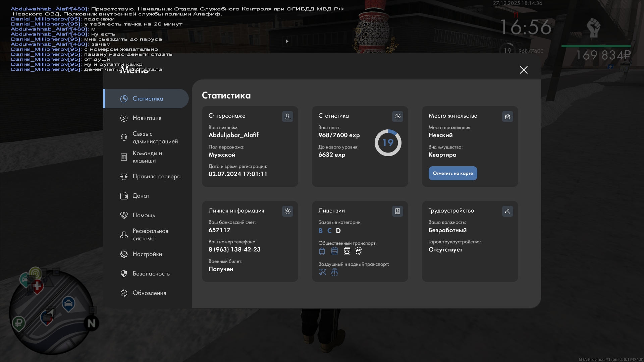The image size is (644, 362).
Task: Click the user circle icon in Личная информация
Action: pyautogui.click(x=287, y=211)
